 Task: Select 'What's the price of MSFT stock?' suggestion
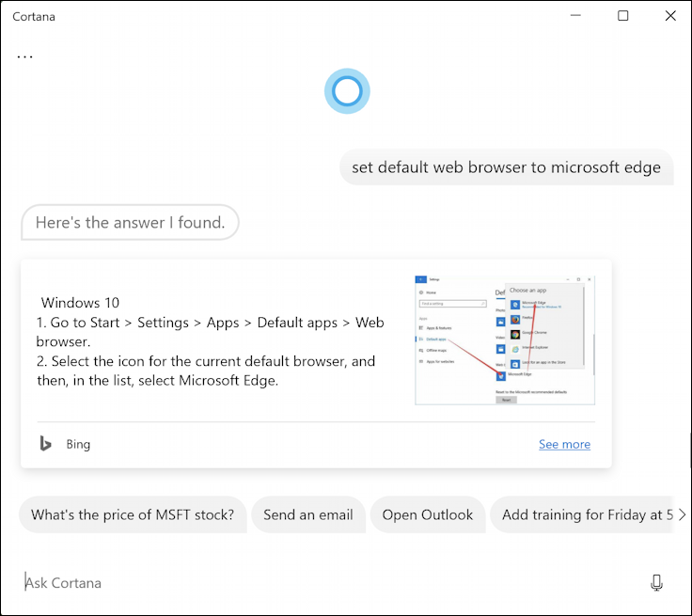click(x=133, y=514)
